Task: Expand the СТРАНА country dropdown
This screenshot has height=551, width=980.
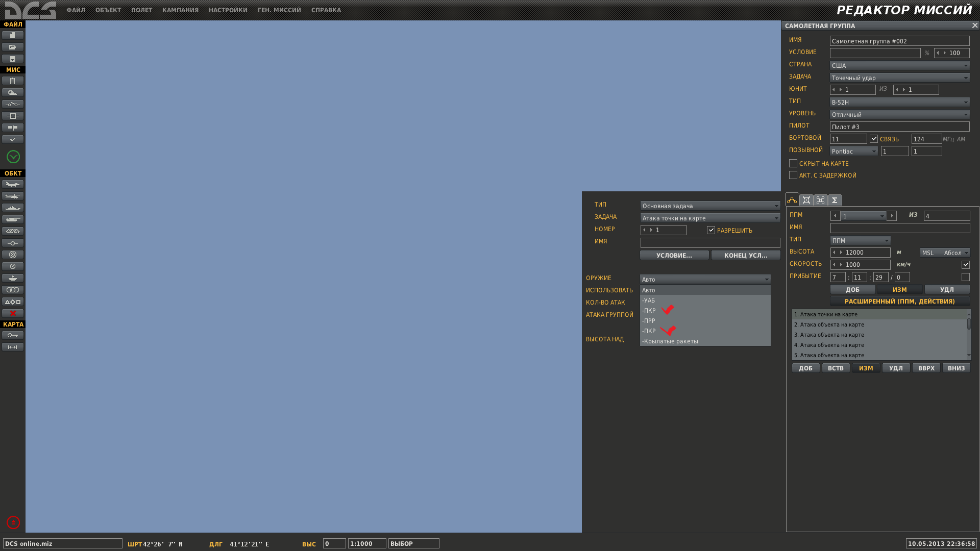Action: click(900, 65)
